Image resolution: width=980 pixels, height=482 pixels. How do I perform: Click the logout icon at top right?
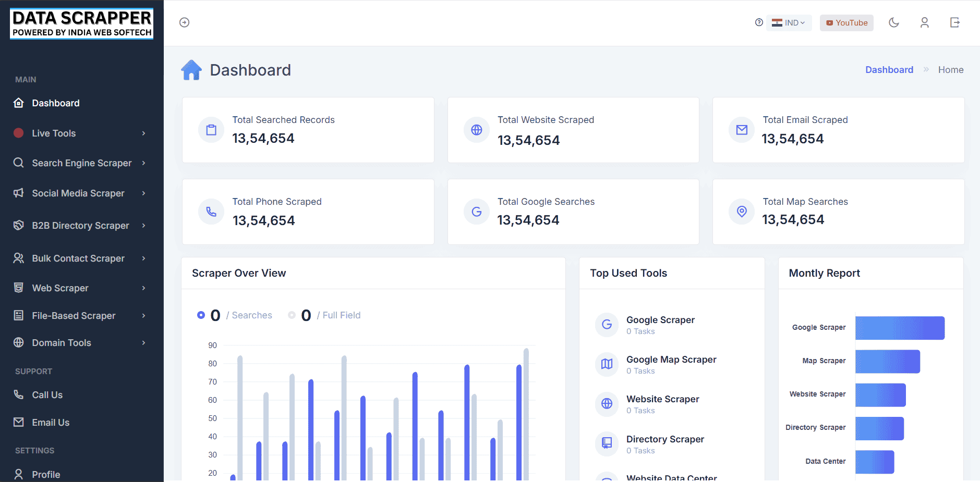(955, 22)
